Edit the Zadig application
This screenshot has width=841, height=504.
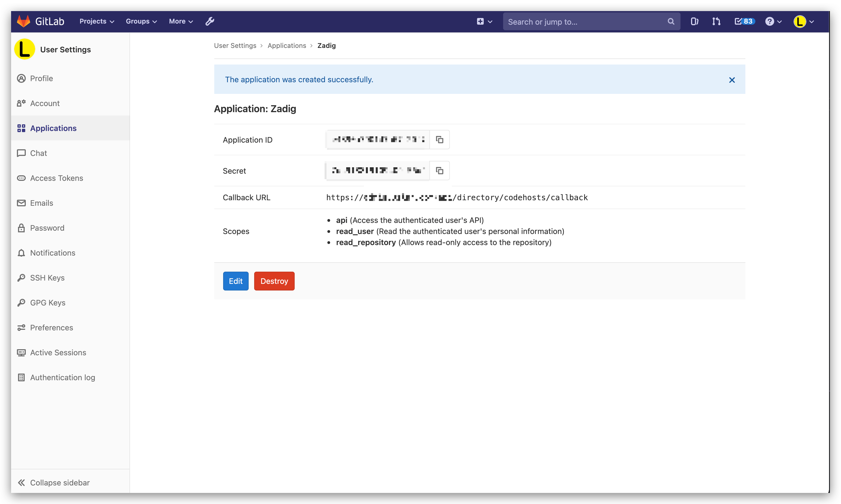pyautogui.click(x=236, y=281)
